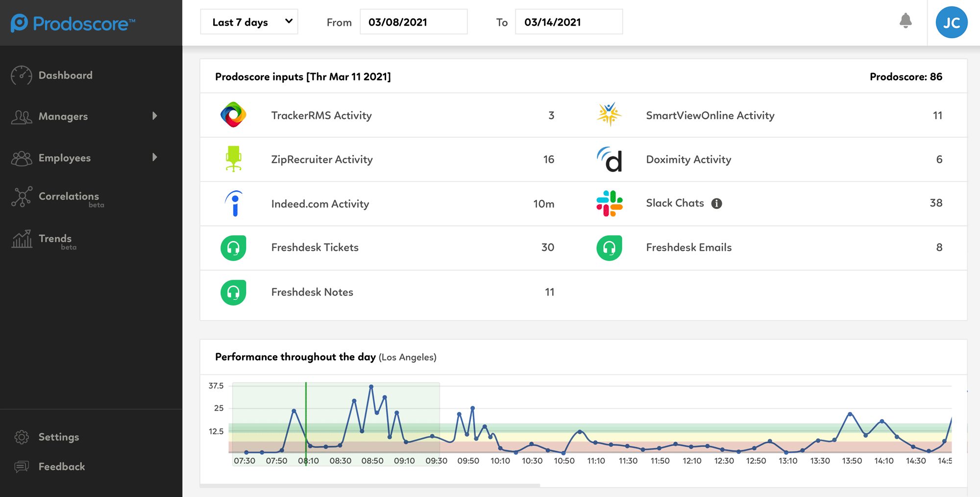
Task: Open notifications bell
Action: tap(906, 21)
